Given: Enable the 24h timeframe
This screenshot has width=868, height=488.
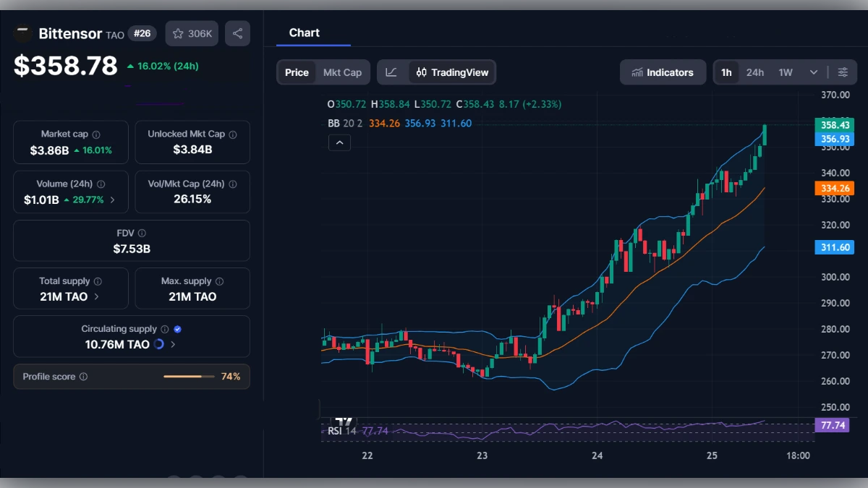Looking at the screenshot, I should tap(754, 72).
